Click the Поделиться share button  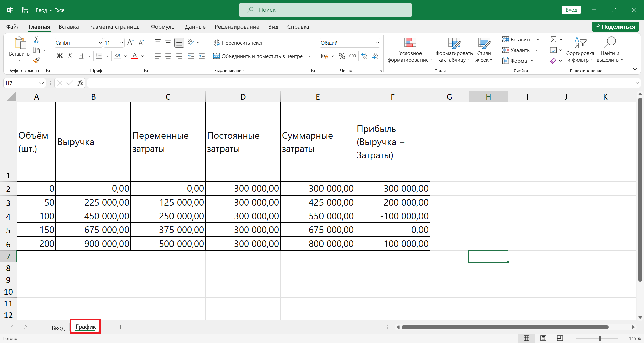pyautogui.click(x=615, y=27)
